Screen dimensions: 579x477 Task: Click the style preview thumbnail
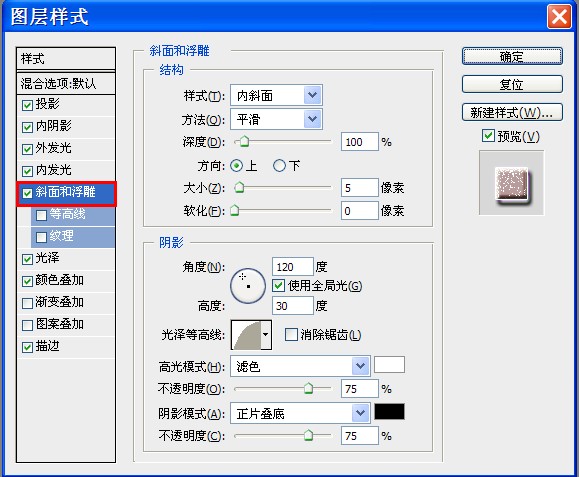511,183
